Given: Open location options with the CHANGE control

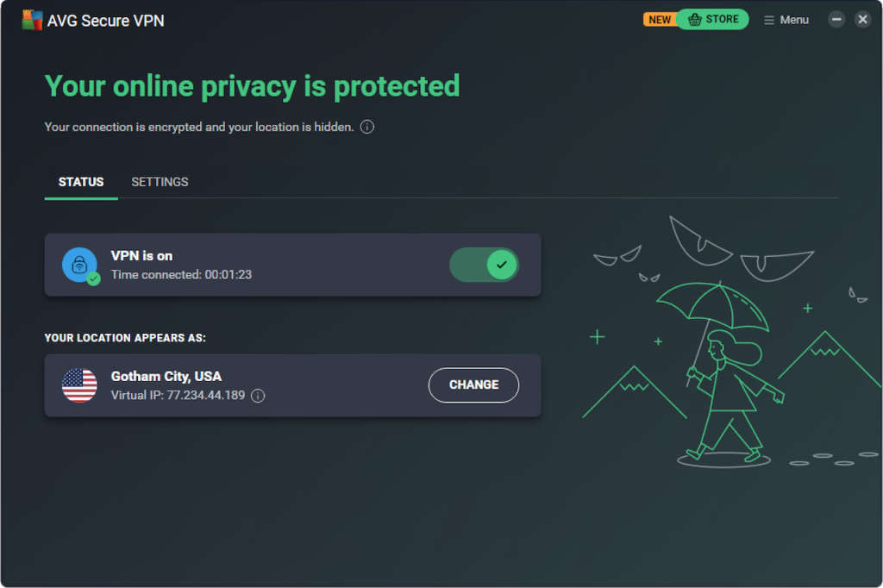Looking at the screenshot, I should (473, 385).
